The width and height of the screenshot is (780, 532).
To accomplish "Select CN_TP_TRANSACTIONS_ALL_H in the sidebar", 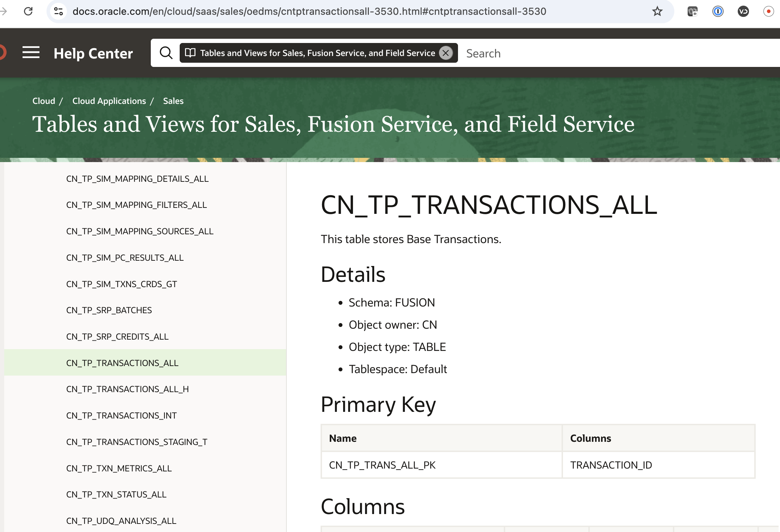I will [x=128, y=389].
